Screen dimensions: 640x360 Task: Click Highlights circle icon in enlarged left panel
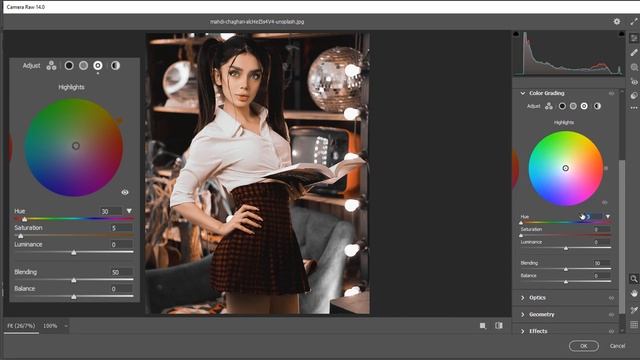[x=98, y=65]
